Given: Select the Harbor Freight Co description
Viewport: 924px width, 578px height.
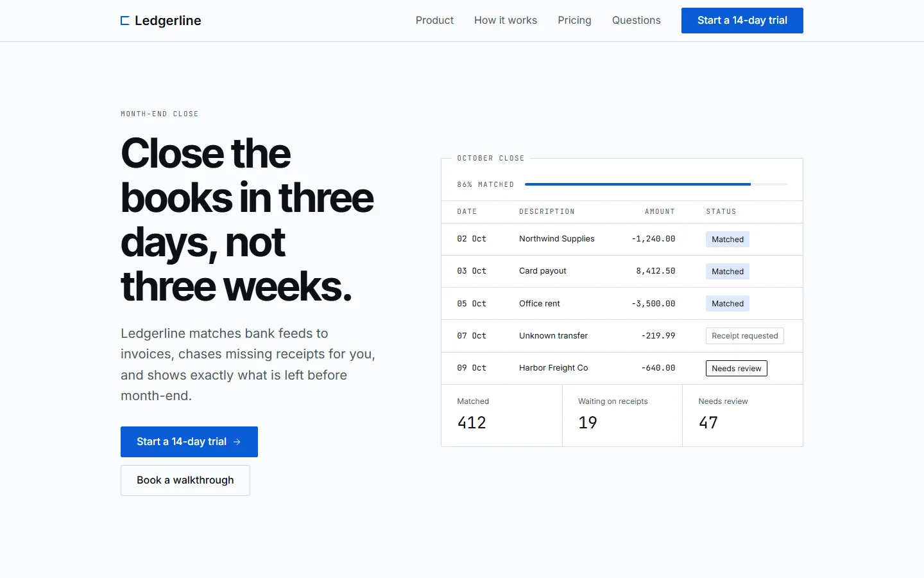Looking at the screenshot, I should (554, 368).
